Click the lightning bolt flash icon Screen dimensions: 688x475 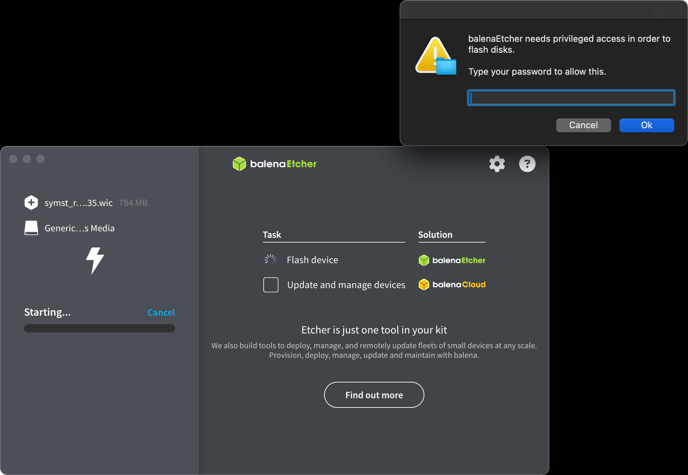coord(95,261)
